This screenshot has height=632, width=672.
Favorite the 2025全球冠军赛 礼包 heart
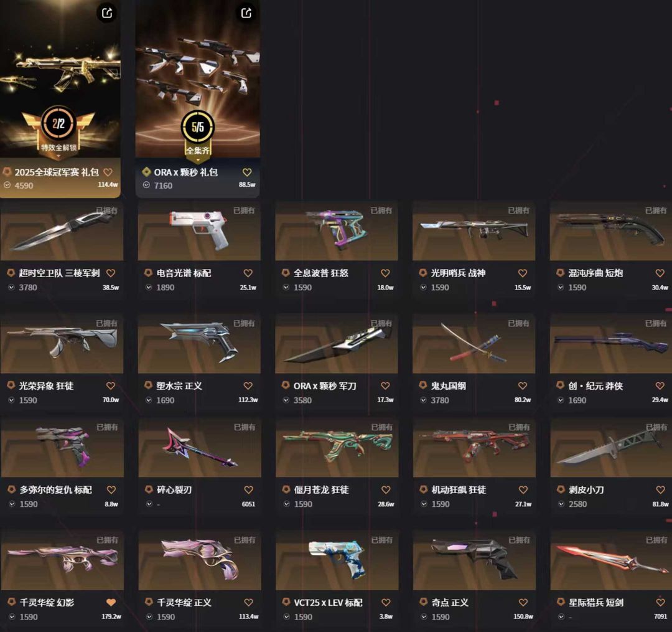coord(108,172)
